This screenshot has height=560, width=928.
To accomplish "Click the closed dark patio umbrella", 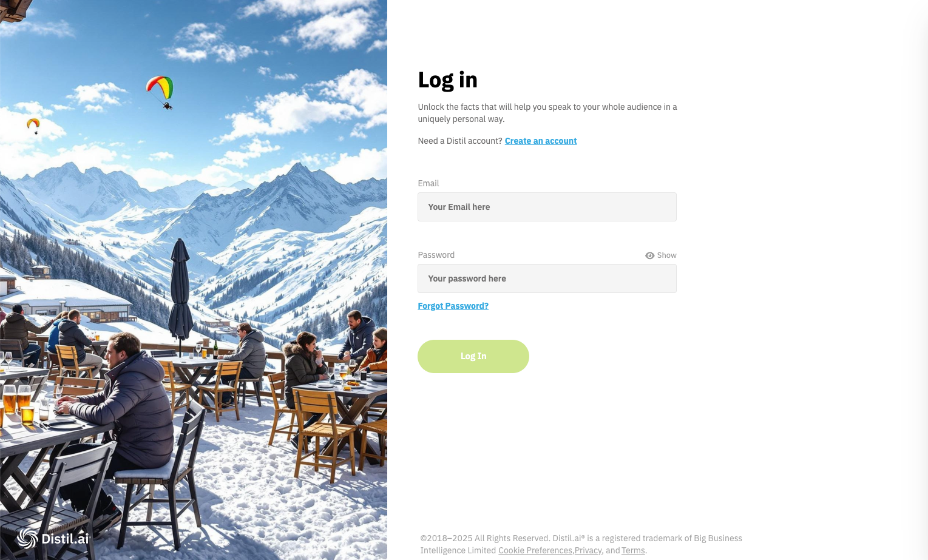I will coord(180,290).
